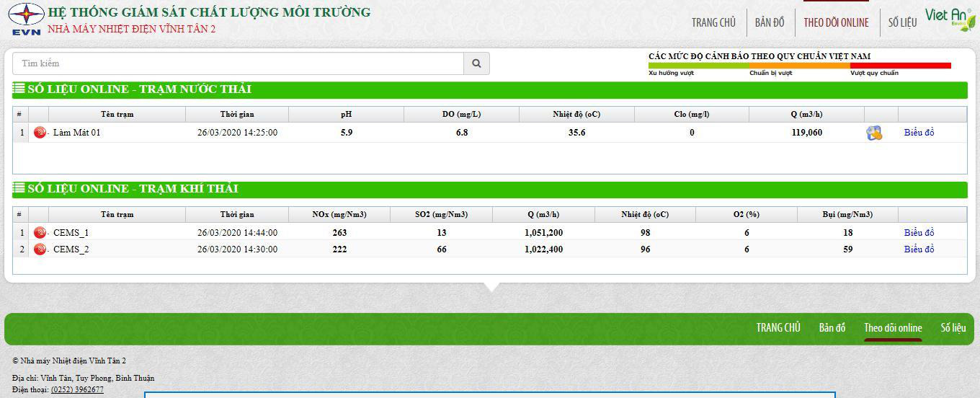Open Biểu đồ link for Làm Mát 01

pyautogui.click(x=919, y=133)
